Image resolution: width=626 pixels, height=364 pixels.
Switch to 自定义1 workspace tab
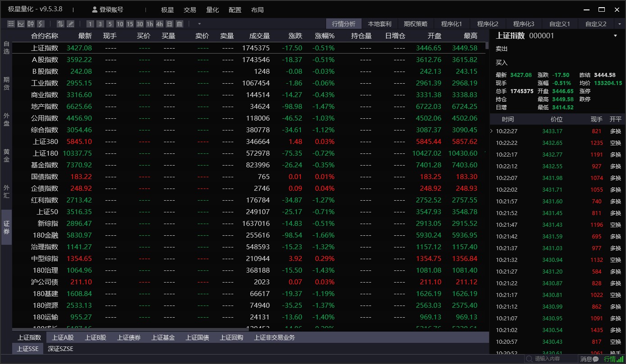point(560,24)
